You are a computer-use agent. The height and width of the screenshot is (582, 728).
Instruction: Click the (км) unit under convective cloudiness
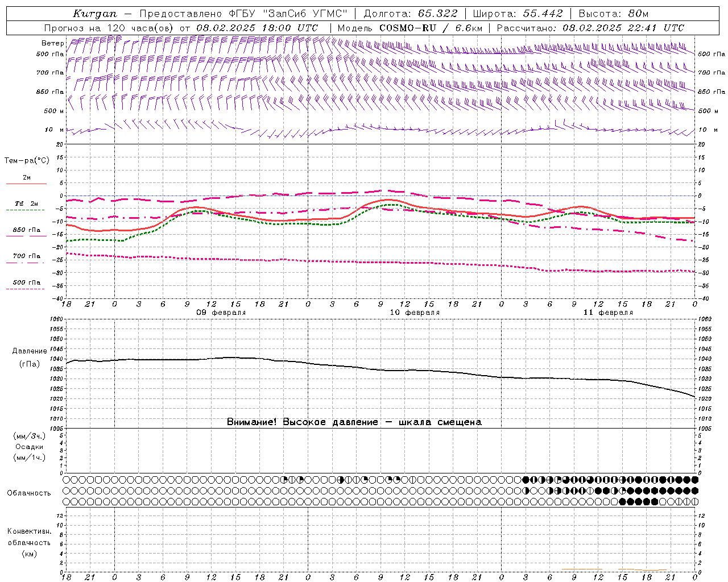(x=29, y=554)
